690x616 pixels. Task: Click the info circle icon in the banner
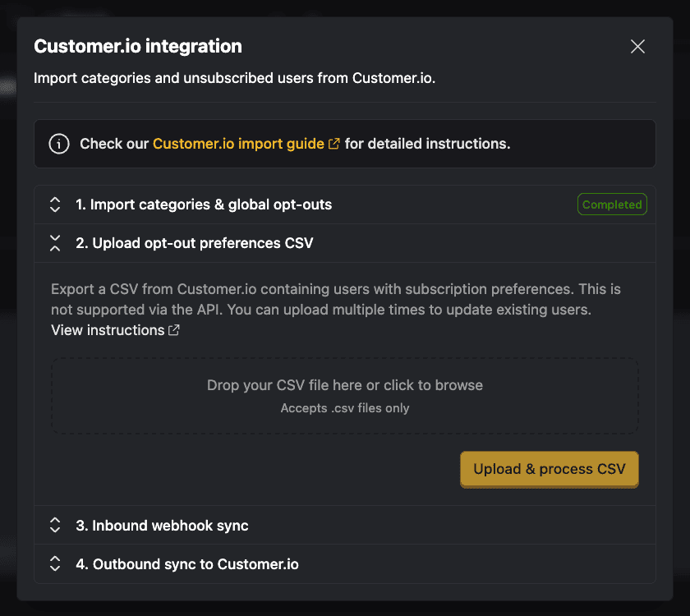(59, 144)
